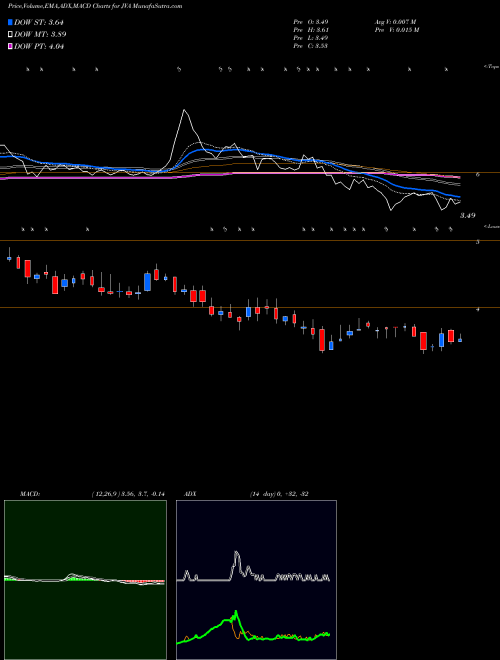The height and width of the screenshot is (660, 500).
Task: Click the '<Tops' marker row label
Action: point(491,67)
